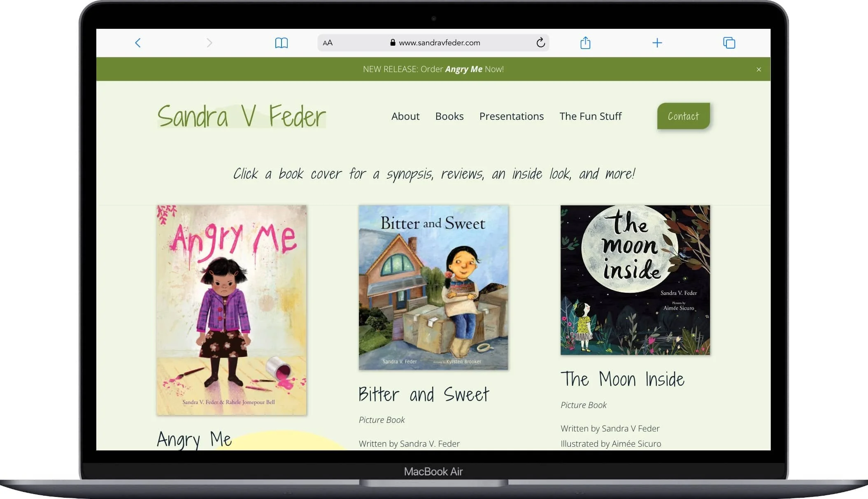Open the About menu item

(405, 116)
